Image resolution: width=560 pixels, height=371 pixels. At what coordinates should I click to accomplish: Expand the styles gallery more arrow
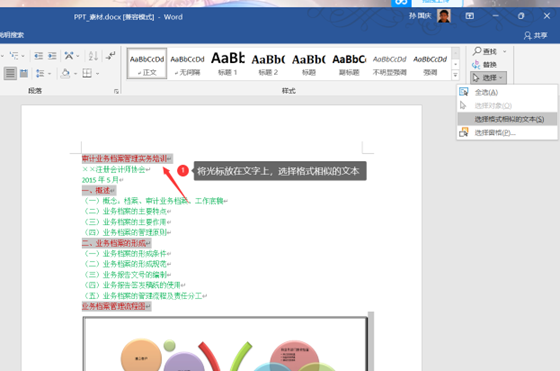click(x=455, y=75)
